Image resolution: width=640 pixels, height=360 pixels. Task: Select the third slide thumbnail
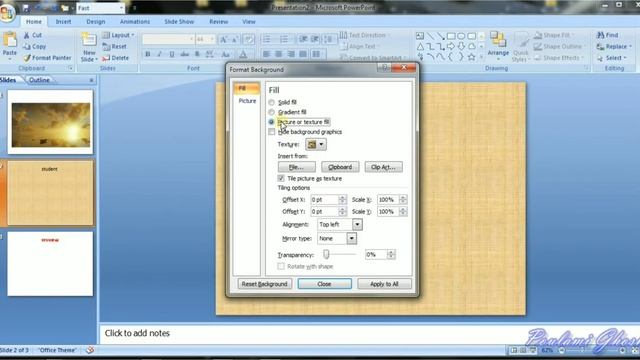[50, 264]
